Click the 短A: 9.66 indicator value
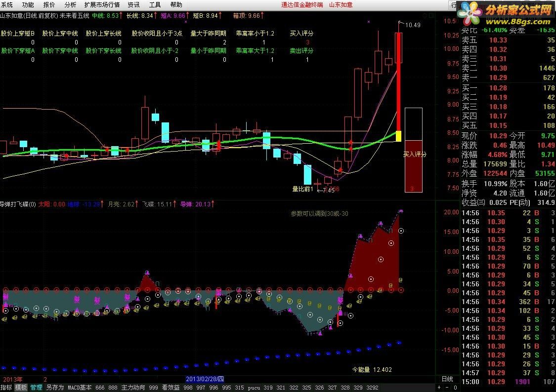Viewport: 556px width, 392px height. coord(175,16)
